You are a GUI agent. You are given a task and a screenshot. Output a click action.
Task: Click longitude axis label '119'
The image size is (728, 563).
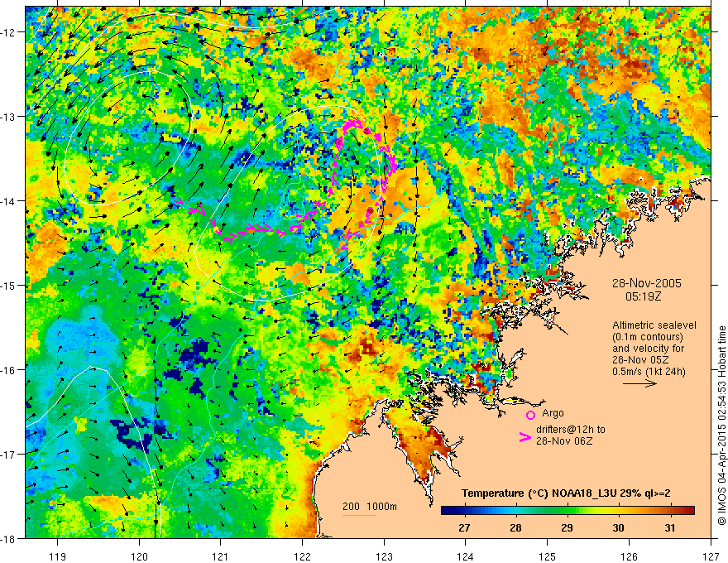58,556
